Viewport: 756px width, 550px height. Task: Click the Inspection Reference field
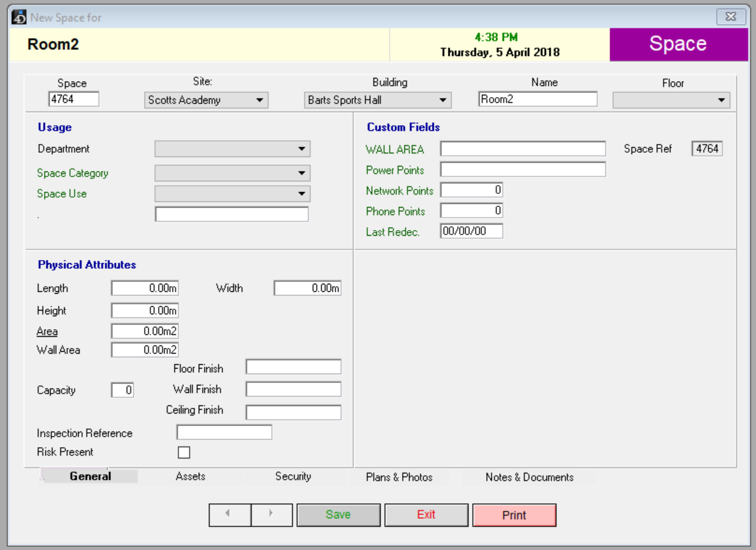pos(224,432)
